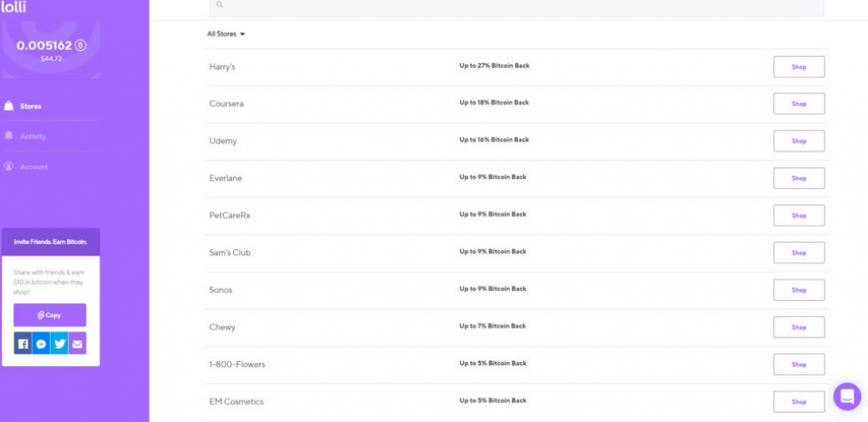Shop at 1-800-Flowers
Screen dimensions: 868x422
point(798,364)
